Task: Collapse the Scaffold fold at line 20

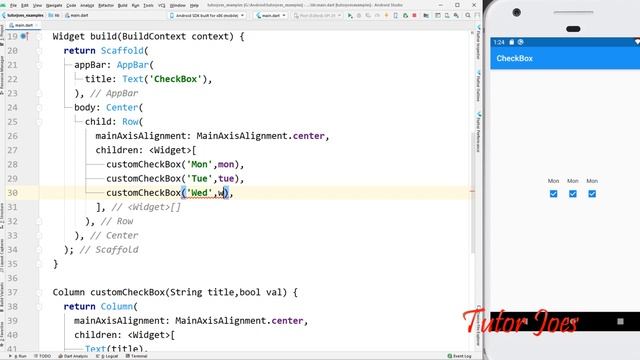Action: [39, 51]
